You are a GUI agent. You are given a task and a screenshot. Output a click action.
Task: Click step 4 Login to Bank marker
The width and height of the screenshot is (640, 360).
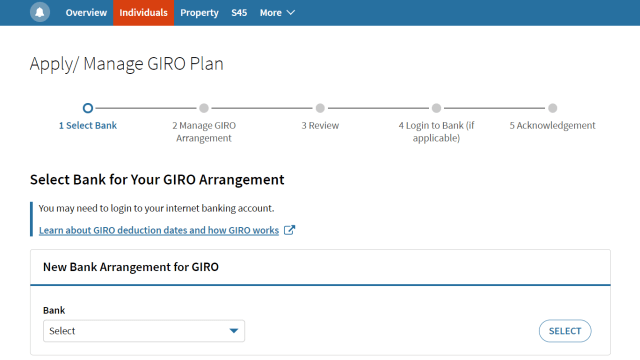pyautogui.click(x=436, y=108)
